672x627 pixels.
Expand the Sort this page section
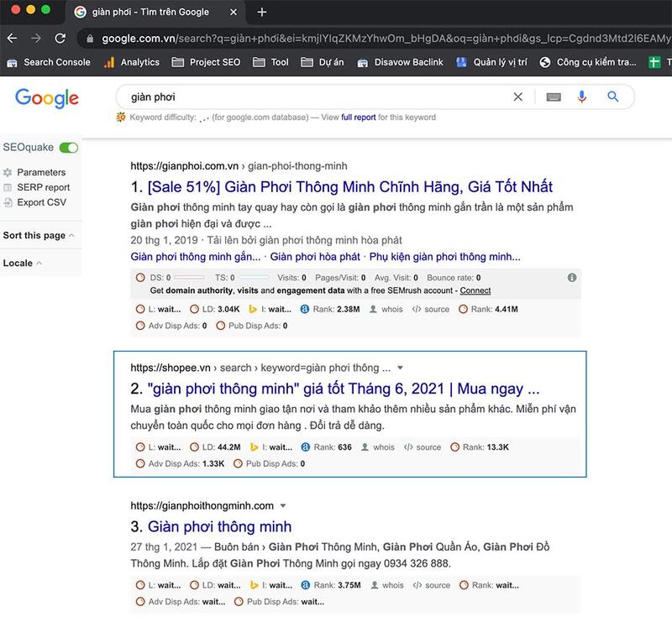39,236
